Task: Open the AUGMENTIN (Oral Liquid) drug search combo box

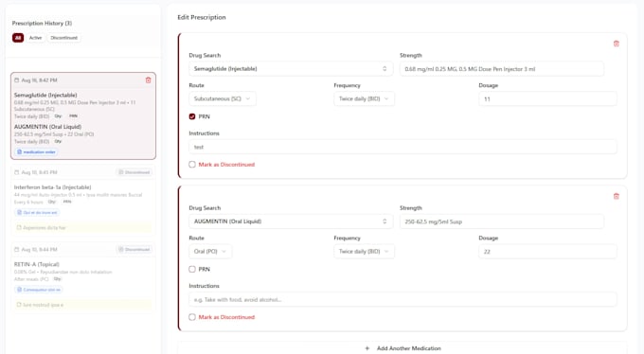Action: [x=291, y=221]
